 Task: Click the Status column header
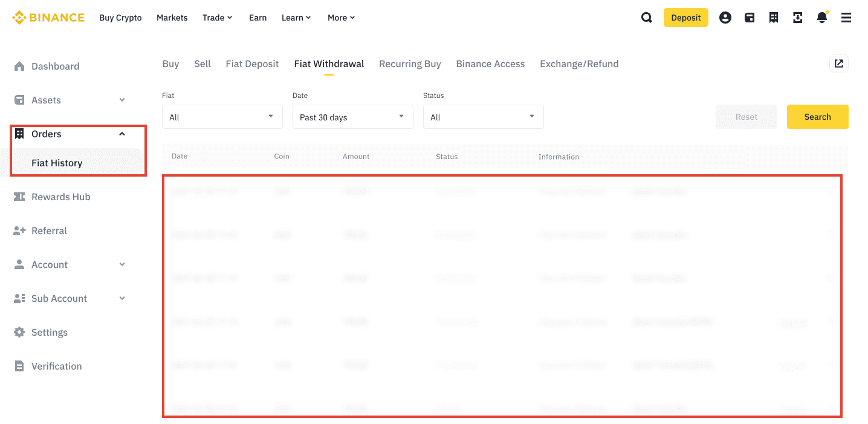(x=447, y=156)
